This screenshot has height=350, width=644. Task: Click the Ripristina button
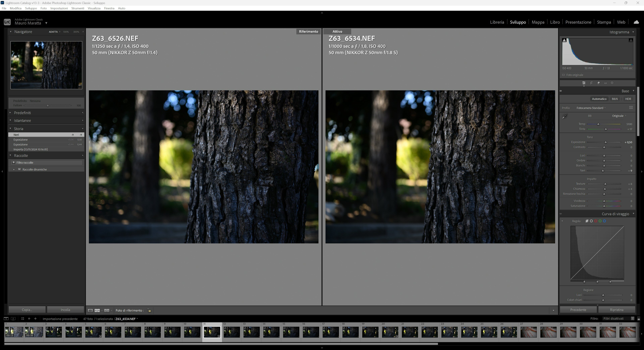pyautogui.click(x=616, y=310)
